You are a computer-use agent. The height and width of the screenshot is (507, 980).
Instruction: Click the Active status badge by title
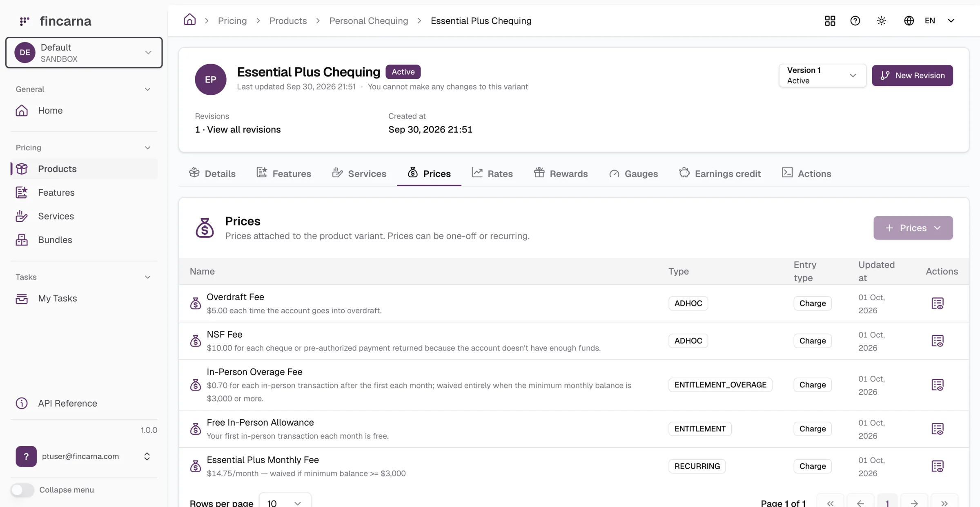(x=403, y=72)
